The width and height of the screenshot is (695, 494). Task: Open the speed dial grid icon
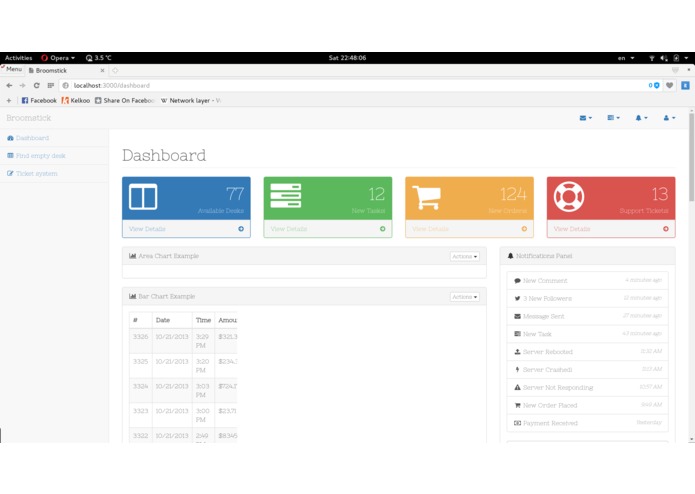pyautogui.click(x=51, y=86)
